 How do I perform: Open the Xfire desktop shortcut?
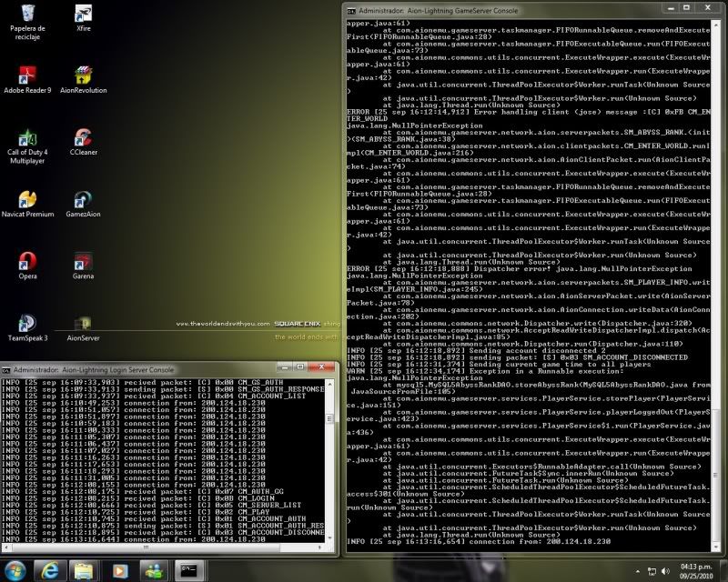(x=83, y=15)
